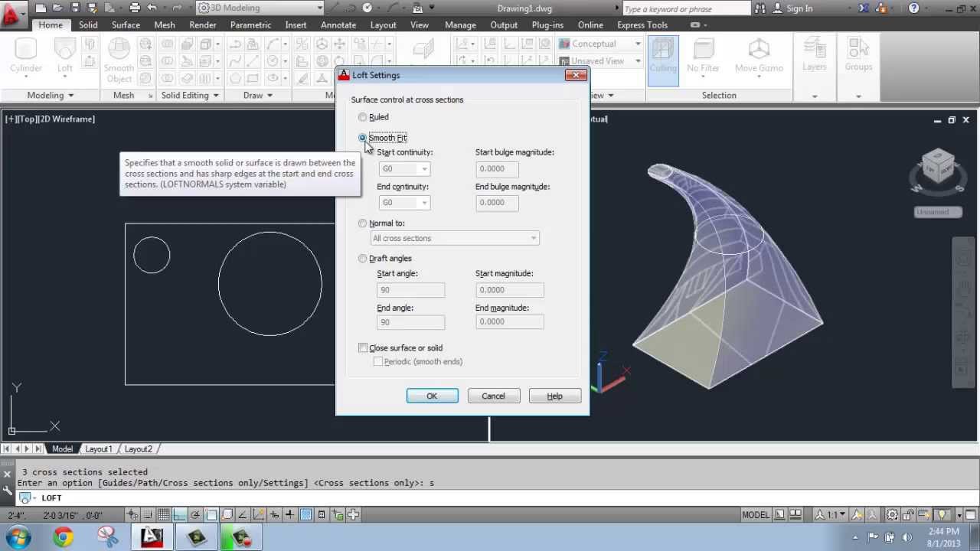The image size is (980, 551).
Task: Click the Plot printer icon
Action: point(135,8)
